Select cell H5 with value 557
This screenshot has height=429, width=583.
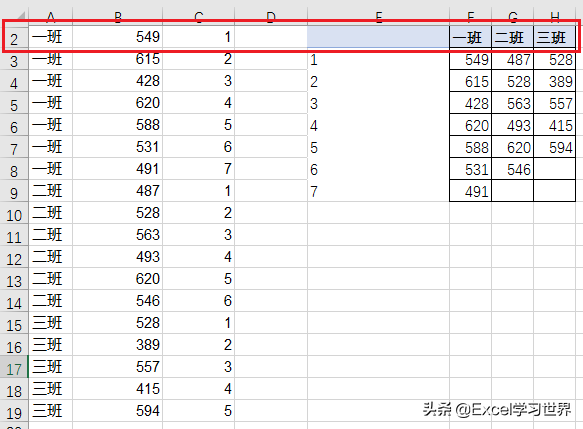(554, 103)
